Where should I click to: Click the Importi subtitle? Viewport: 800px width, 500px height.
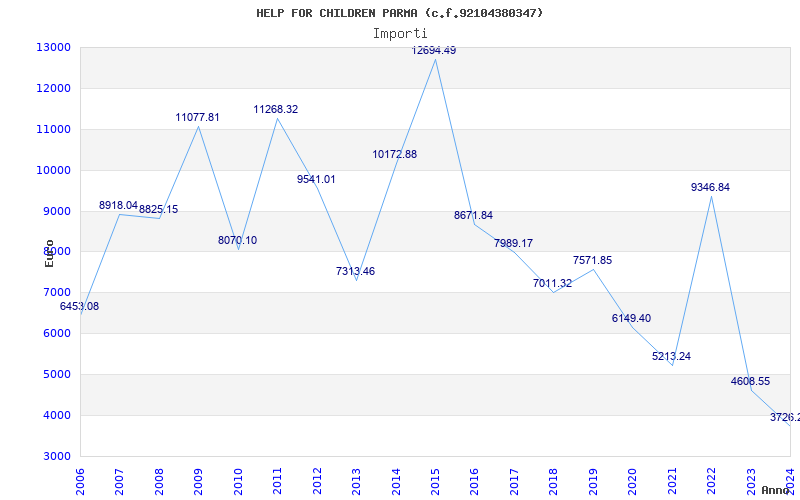pyautogui.click(x=400, y=34)
